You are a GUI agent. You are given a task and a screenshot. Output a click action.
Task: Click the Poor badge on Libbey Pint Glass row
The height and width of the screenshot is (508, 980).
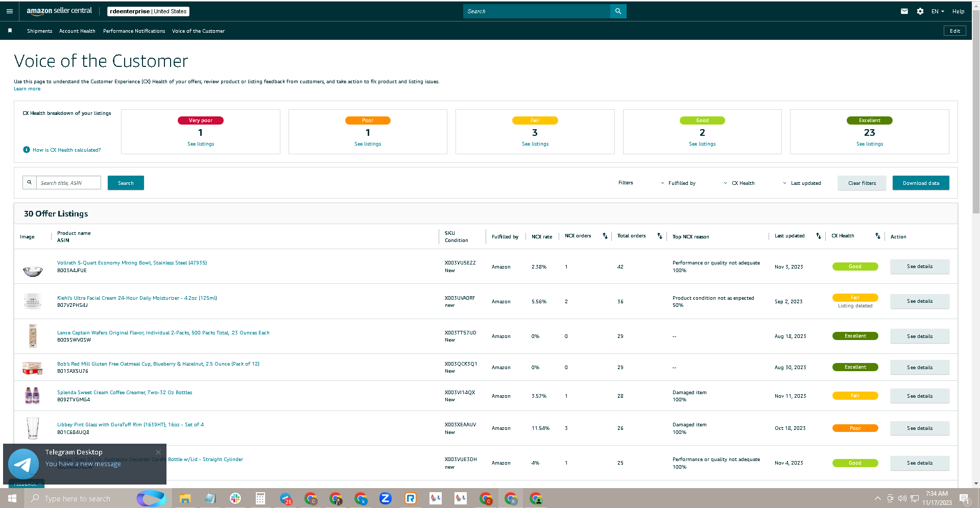click(855, 428)
